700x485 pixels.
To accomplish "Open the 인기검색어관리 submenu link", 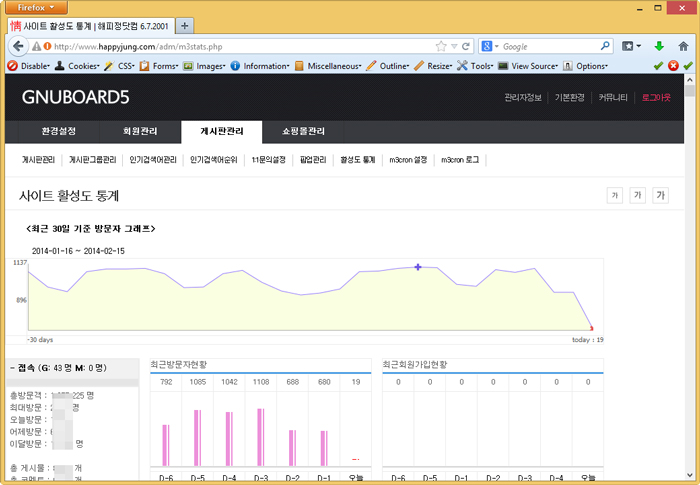I will pos(153,159).
